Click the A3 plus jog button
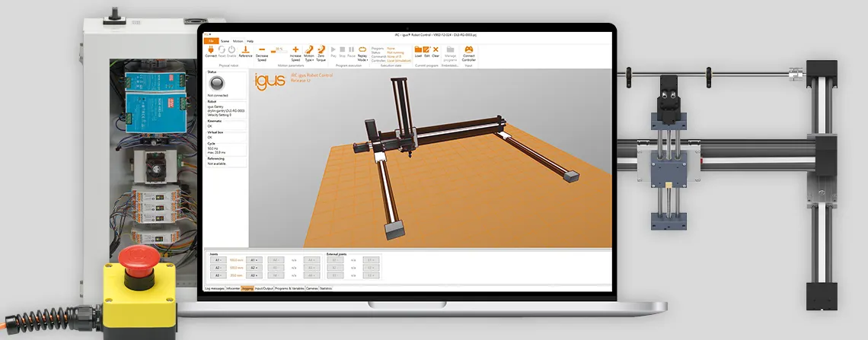The height and width of the screenshot is (340, 868). coord(254,275)
